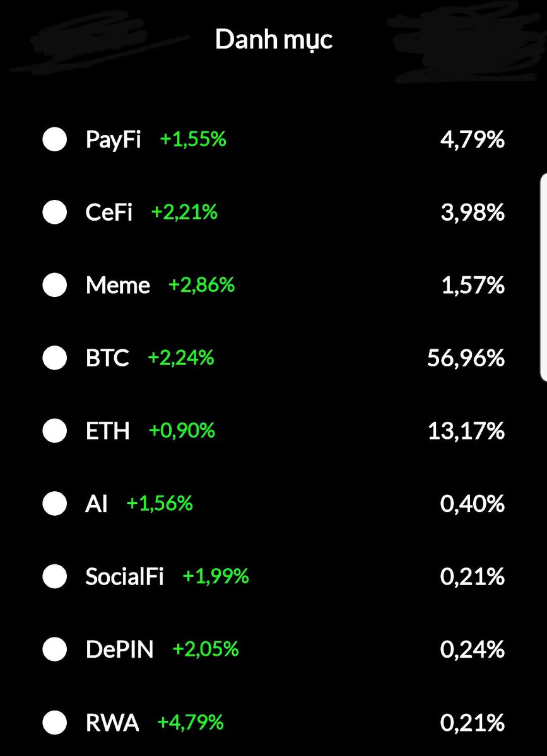Image resolution: width=547 pixels, height=756 pixels.
Task: Click the white circle beside BTC
Action: pyautogui.click(x=54, y=358)
